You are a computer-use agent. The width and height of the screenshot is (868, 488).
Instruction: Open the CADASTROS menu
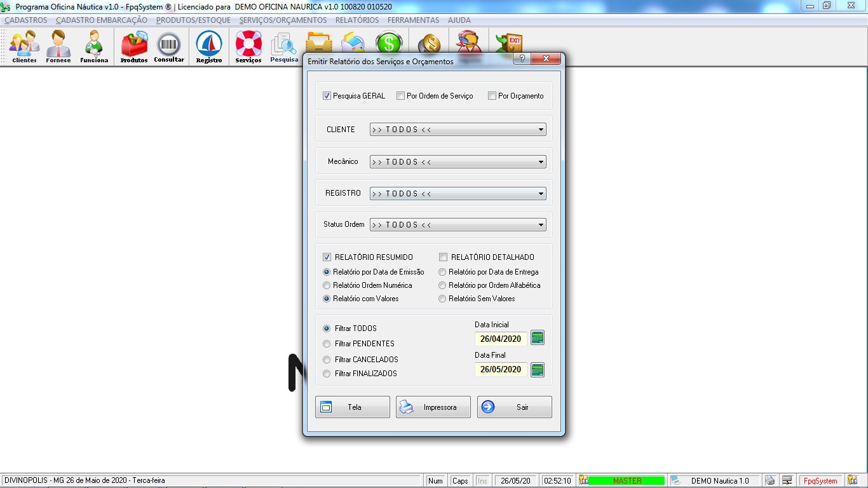[x=26, y=20]
